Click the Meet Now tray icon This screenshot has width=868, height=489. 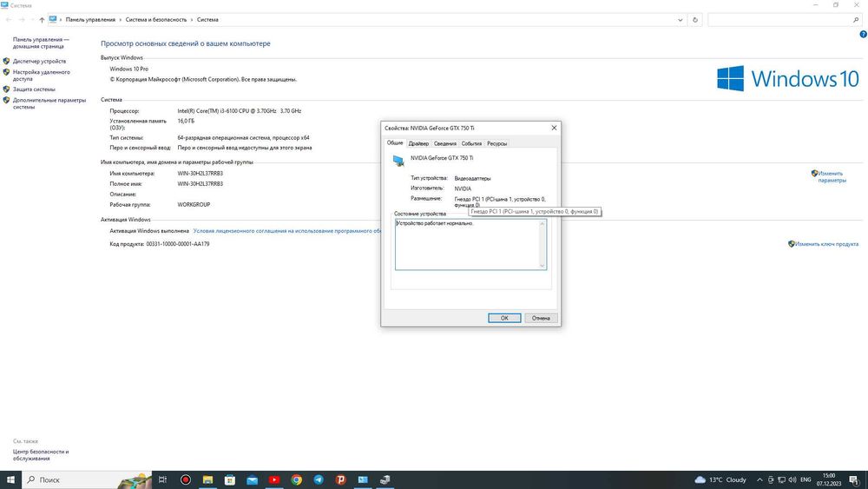pyautogui.click(x=771, y=479)
